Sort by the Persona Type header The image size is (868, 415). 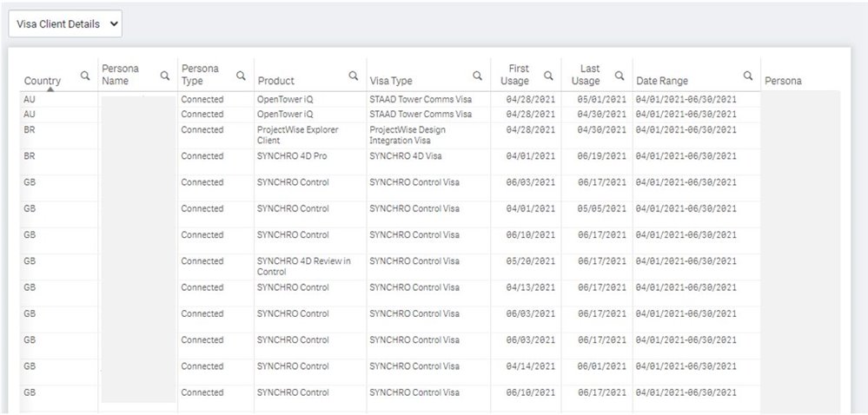click(x=200, y=75)
